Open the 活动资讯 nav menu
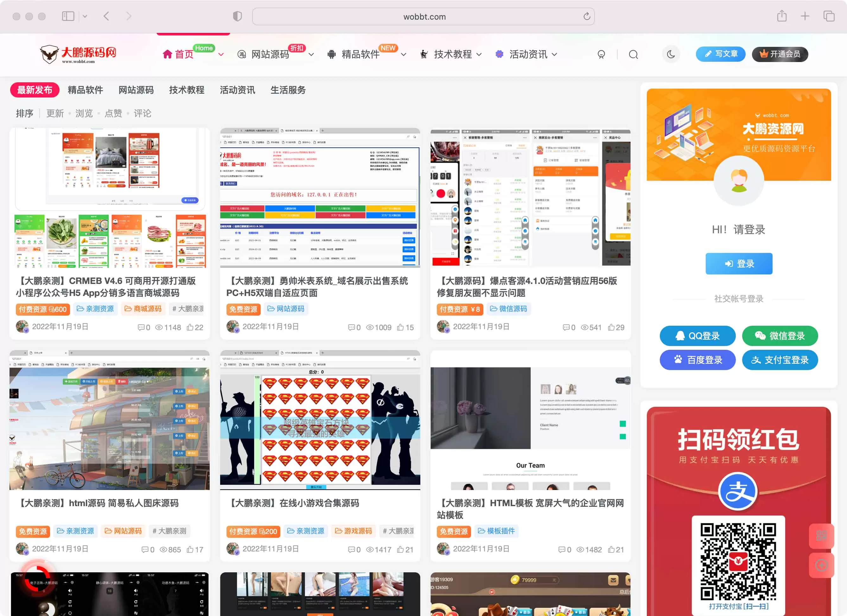 (x=521, y=54)
